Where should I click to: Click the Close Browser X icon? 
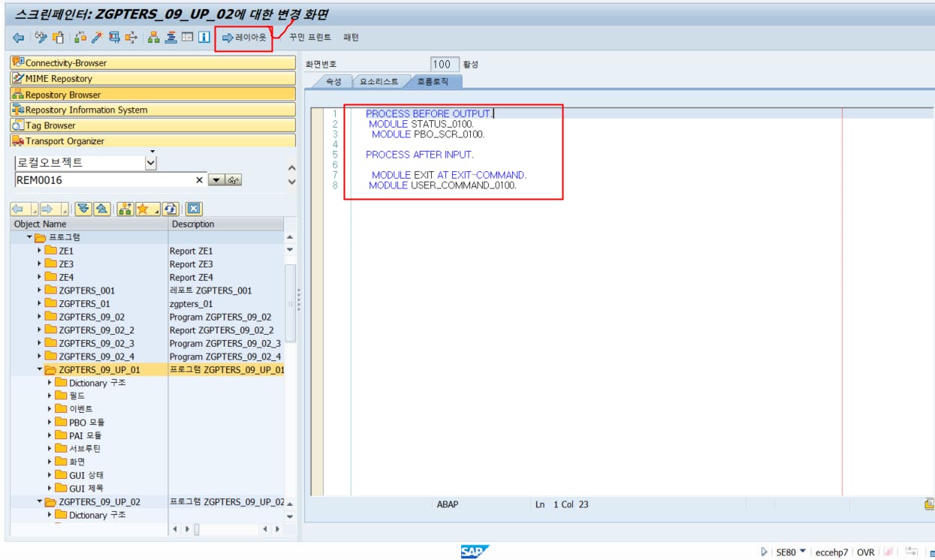(194, 209)
